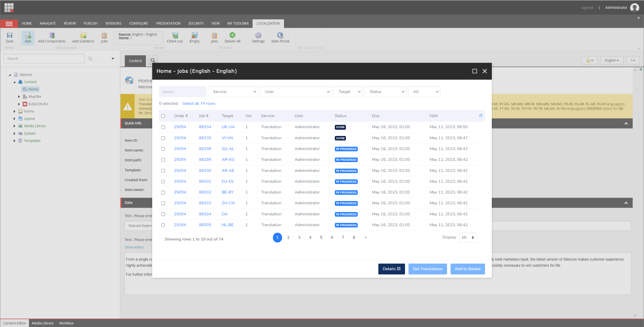Click the Home item icon in content header
Image resolution: width=644 pixels, height=327 pixels.
click(129, 80)
